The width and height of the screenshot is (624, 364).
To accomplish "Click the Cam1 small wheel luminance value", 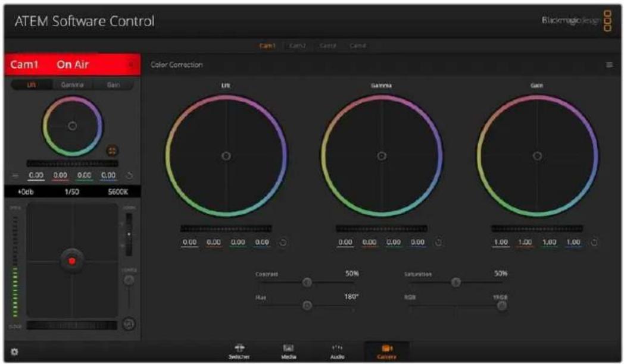I will 36,175.
